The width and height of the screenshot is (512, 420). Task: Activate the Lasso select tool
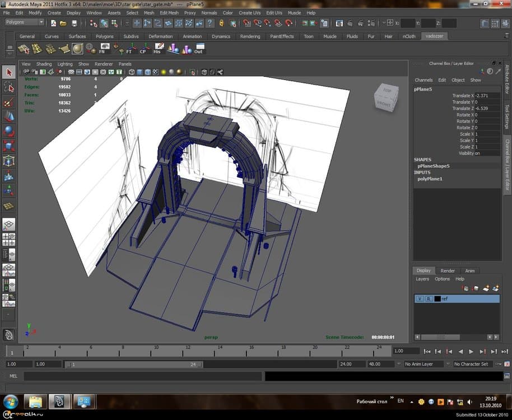coord(9,87)
